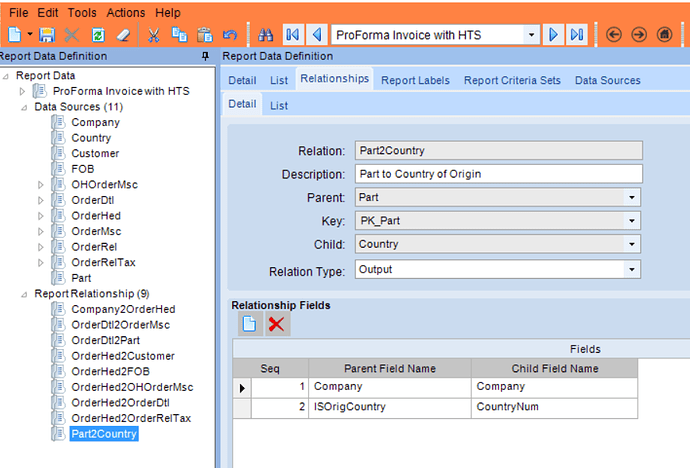This screenshot has height=468, width=690.
Task: Expand the OrderHed tree node
Action: click(40, 216)
